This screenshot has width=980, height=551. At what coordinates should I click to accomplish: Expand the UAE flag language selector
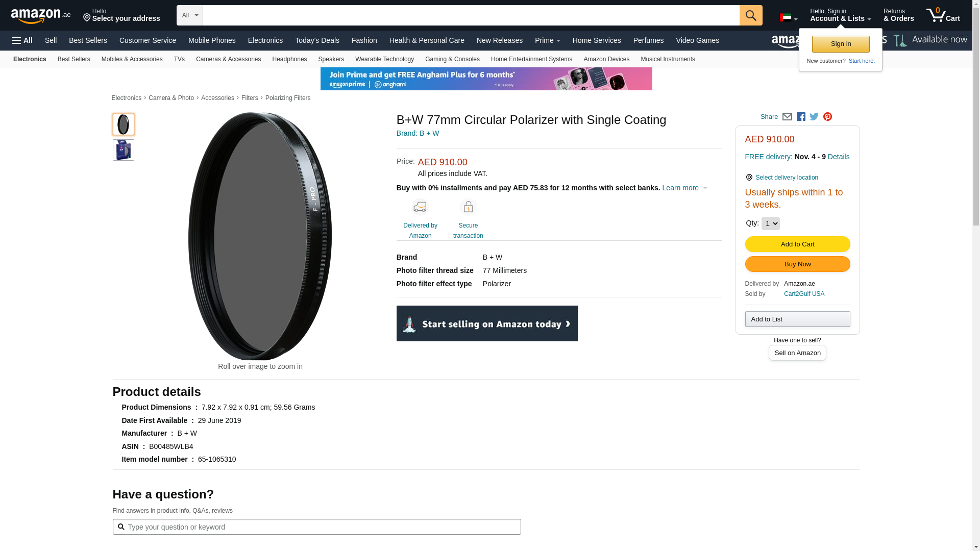(x=788, y=18)
